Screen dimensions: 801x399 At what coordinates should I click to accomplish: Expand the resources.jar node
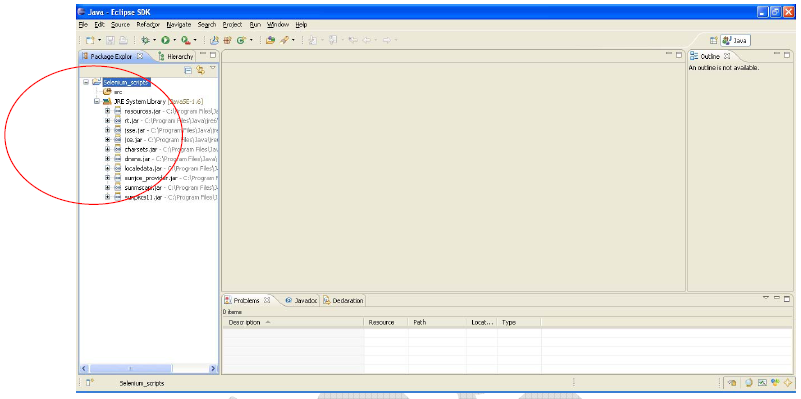coord(108,111)
